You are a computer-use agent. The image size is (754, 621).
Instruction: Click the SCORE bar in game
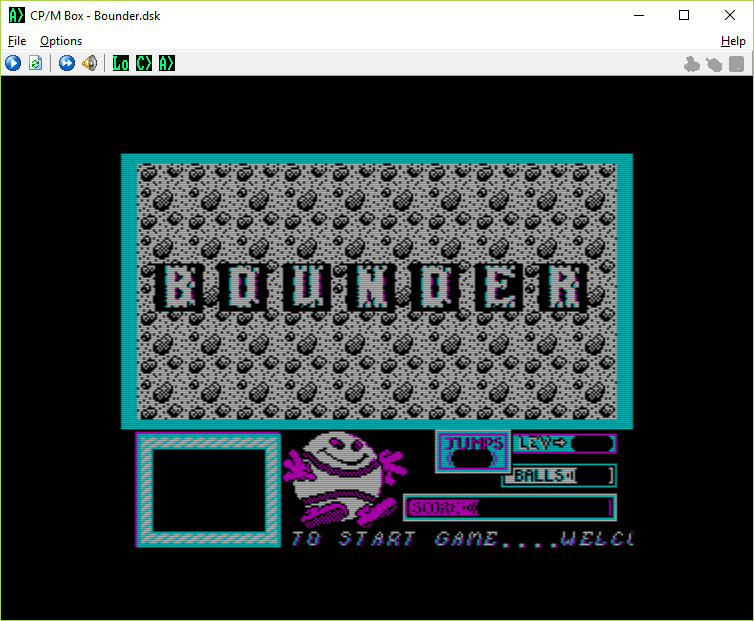coord(510,507)
